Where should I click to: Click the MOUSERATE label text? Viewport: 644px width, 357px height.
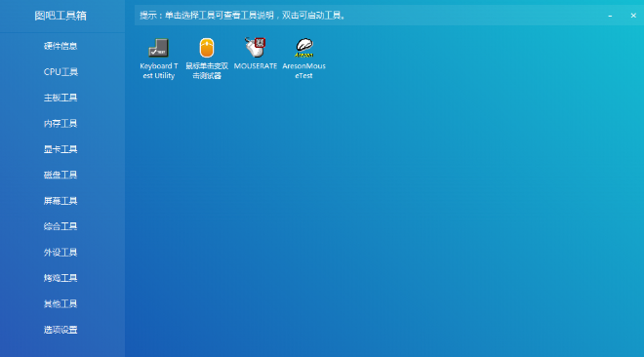(255, 66)
